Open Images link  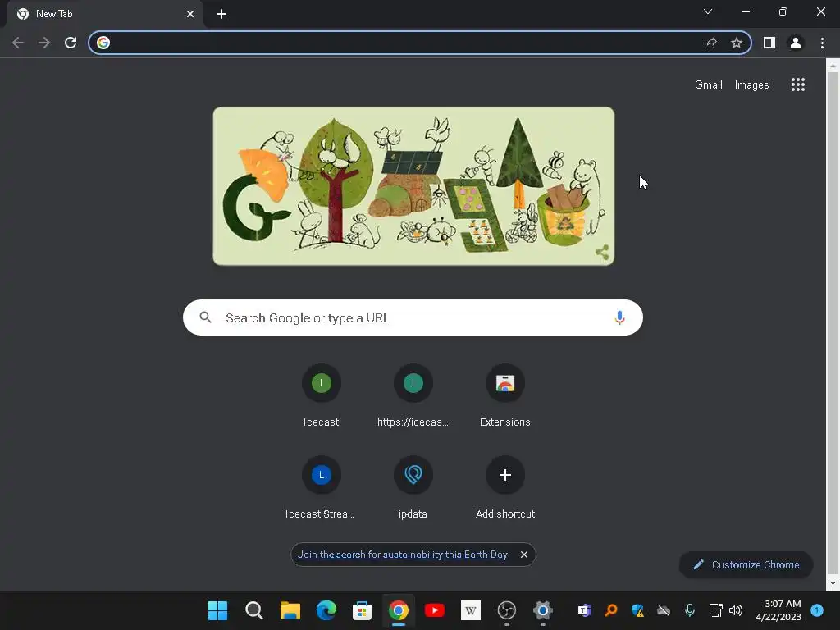(x=751, y=84)
